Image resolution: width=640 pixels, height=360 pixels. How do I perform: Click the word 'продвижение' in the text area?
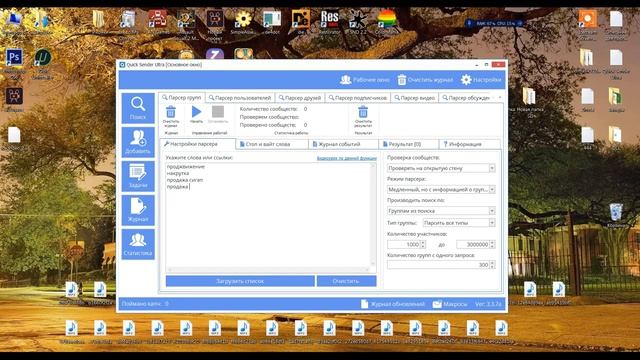click(x=186, y=167)
